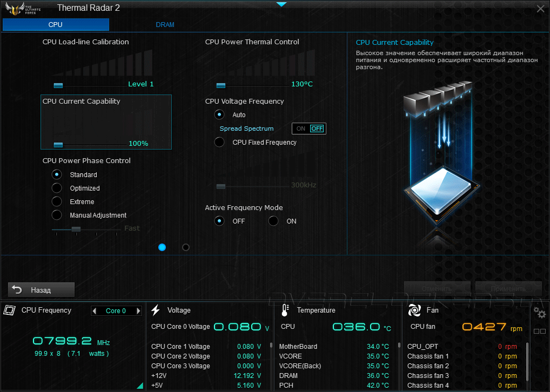Viewport: 550px width, 392px height.
Task: Select the previous core with the left arrow
Action: (95, 310)
